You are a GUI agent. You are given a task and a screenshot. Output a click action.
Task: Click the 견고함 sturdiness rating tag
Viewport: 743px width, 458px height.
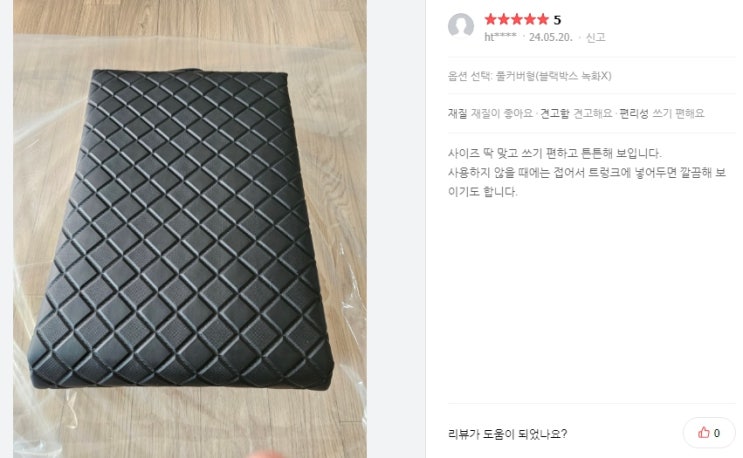(555, 114)
